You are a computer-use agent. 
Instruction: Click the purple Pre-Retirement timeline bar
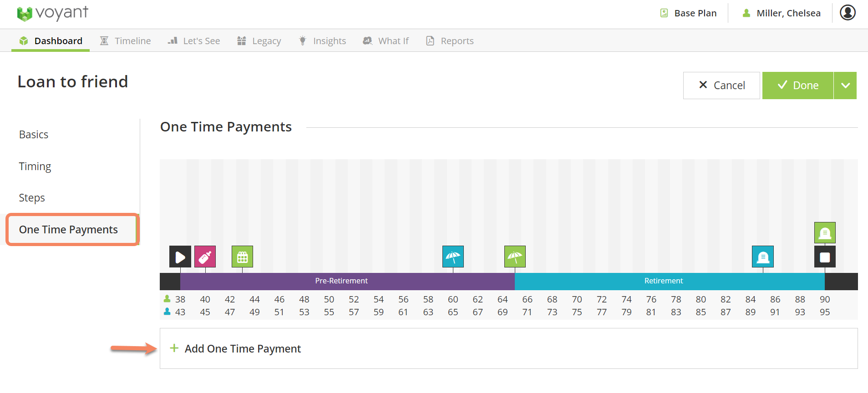[341, 281]
